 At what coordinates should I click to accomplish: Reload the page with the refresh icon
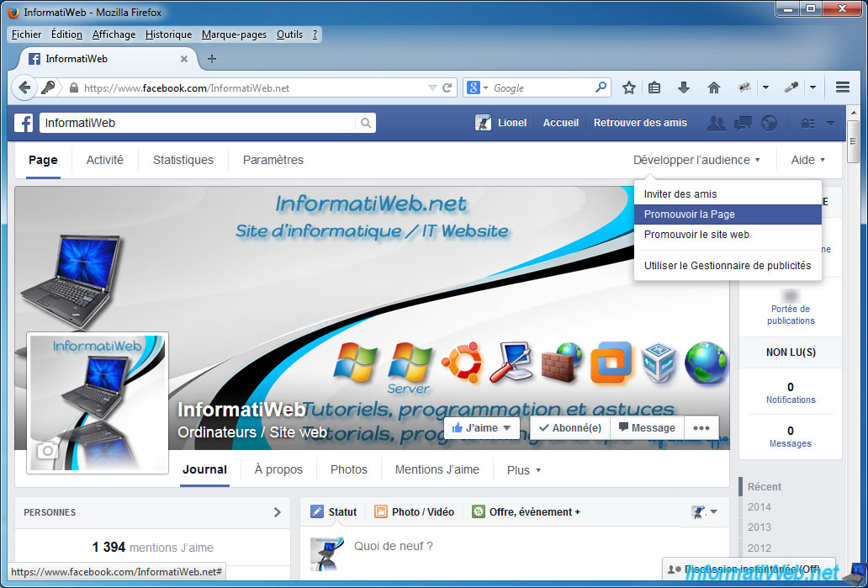click(x=447, y=87)
